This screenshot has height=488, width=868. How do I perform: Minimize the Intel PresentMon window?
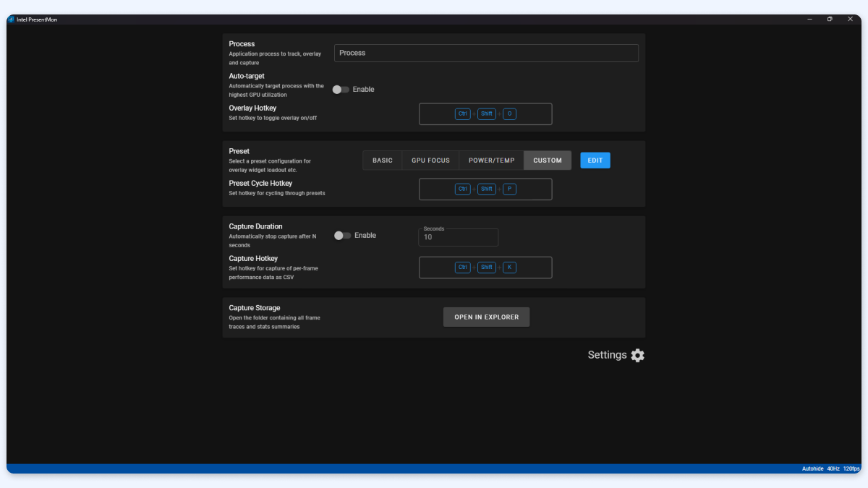pyautogui.click(x=809, y=20)
